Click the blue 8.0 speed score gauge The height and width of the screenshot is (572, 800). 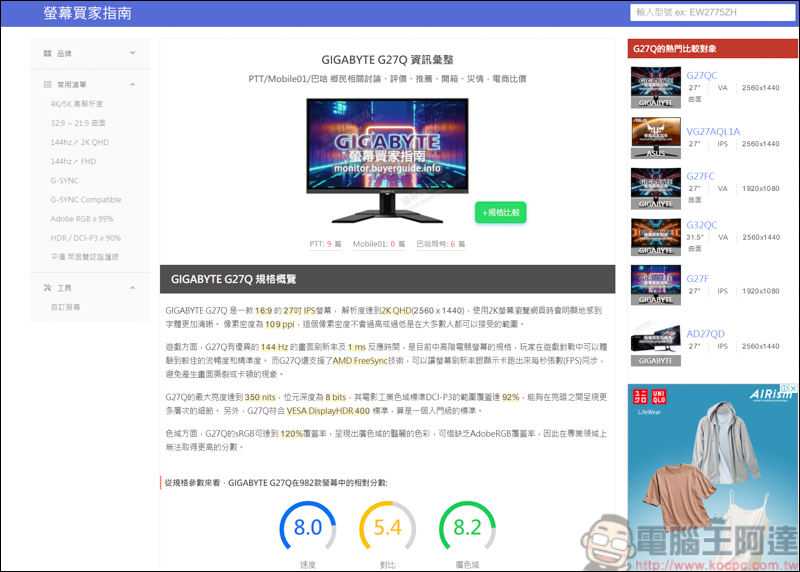[x=307, y=528]
